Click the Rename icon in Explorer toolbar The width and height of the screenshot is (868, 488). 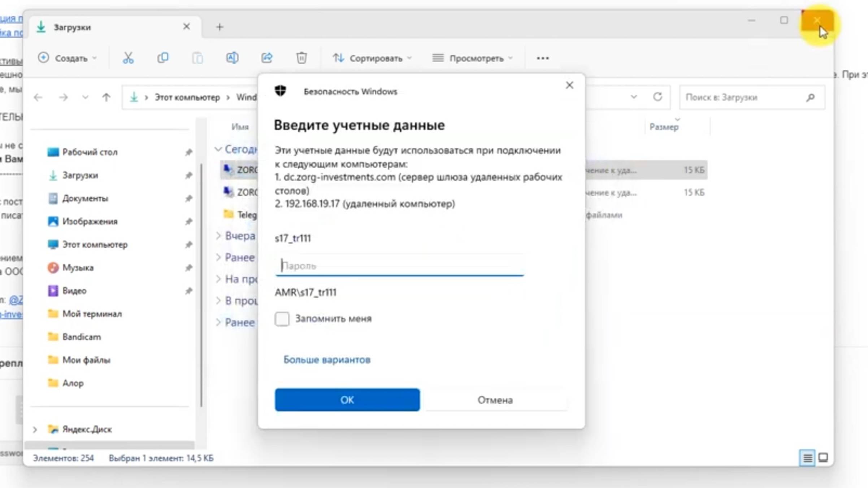tap(232, 58)
